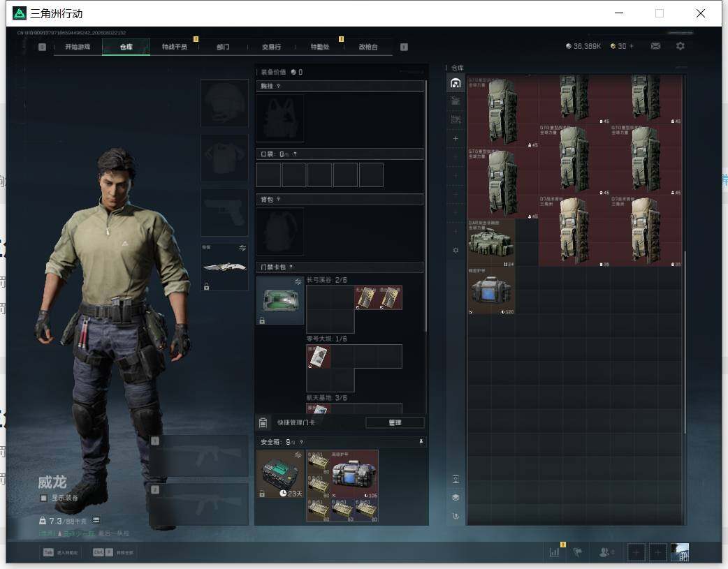Screen dimensions: 728x569
Task: Select the melee knife slot
Action: (224, 267)
